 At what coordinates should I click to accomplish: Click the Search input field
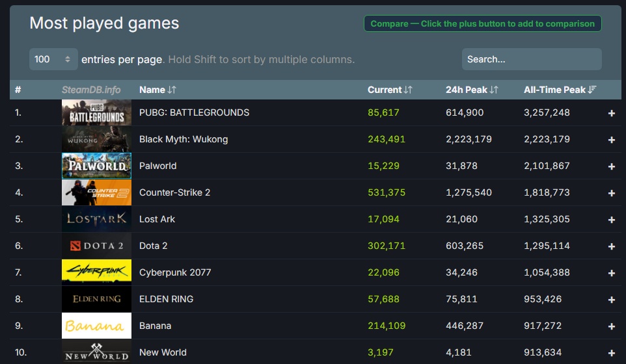pos(531,59)
